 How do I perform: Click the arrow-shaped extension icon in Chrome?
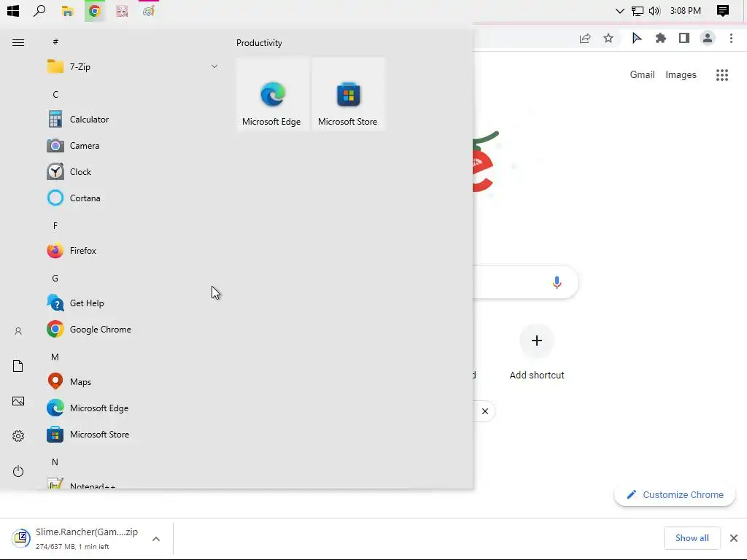tap(637, 38)
